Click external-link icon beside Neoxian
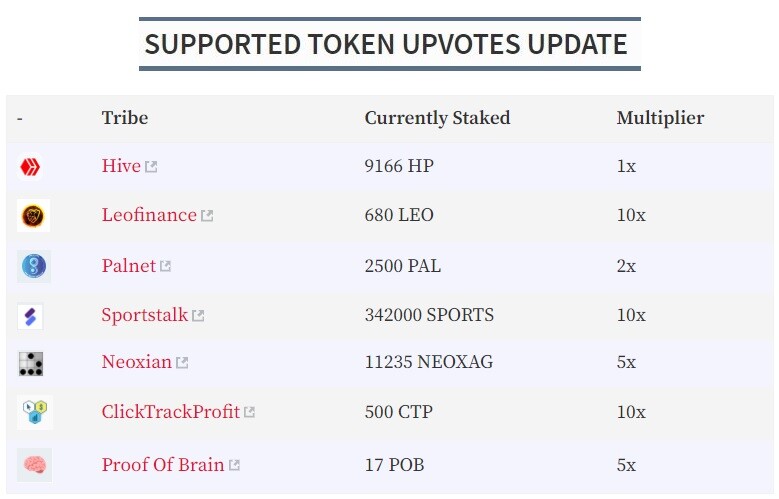779x499 pixels. coord(182,363)
